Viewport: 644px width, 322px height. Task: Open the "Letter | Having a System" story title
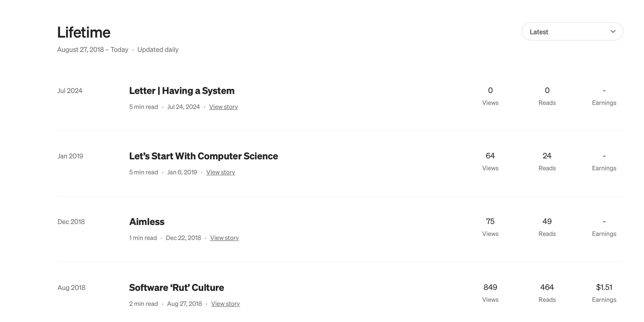pos(182,91)
